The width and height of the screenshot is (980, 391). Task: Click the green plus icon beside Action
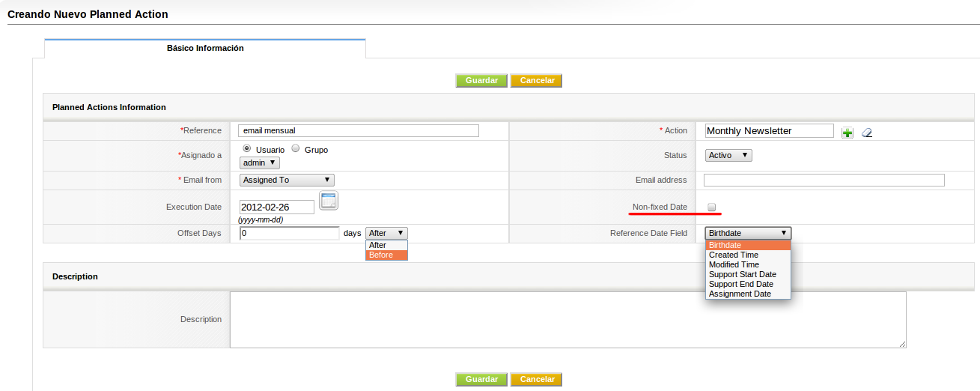(847, 133)
